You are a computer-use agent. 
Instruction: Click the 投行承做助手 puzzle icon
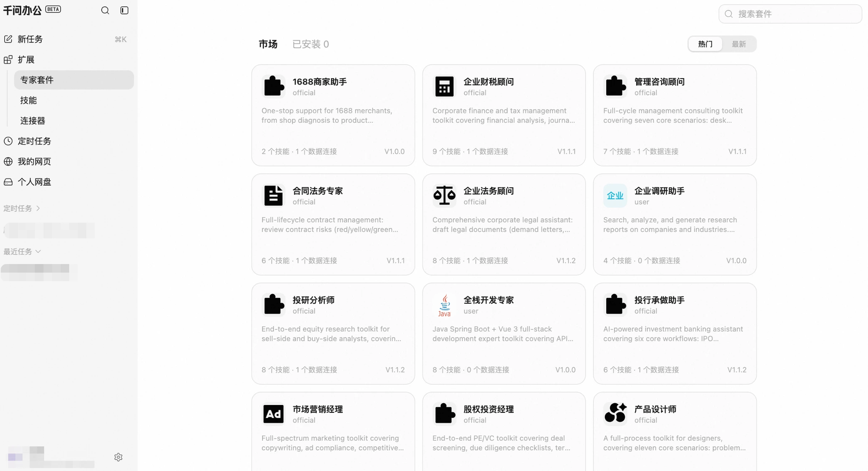(x=615, y=305)
